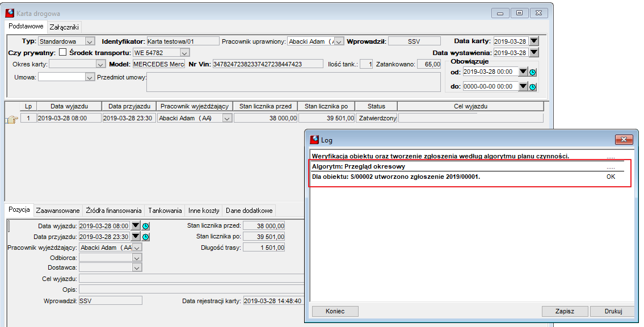Screen dimensions: 644x327
Task: Open the Źródła finansowania tab
Action: pyautogui.click(x=114, y=210)
